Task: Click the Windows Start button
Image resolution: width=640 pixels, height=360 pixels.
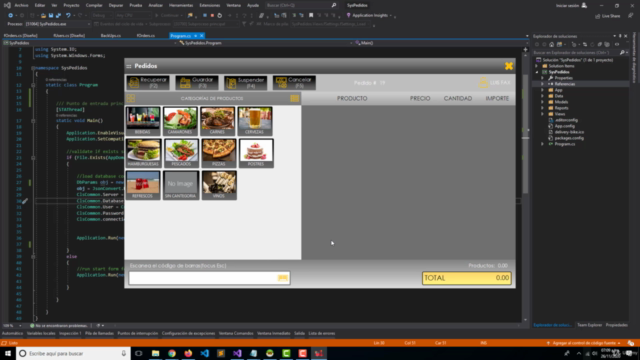Action: [x=8, y=353]
